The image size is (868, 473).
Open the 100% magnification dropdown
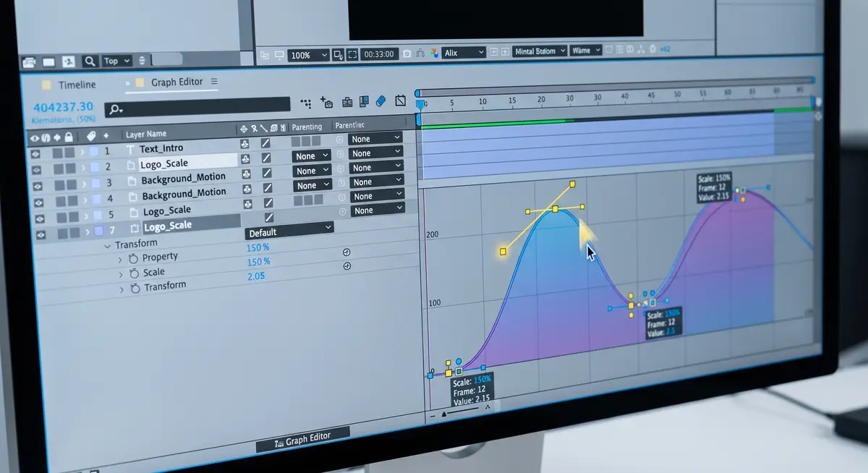308,55
